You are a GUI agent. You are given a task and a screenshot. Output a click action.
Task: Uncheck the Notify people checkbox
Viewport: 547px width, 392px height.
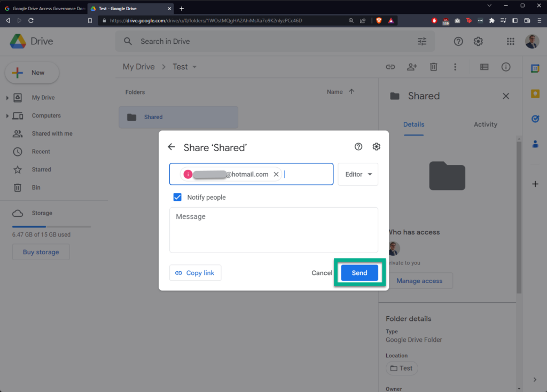coord(177,197)
